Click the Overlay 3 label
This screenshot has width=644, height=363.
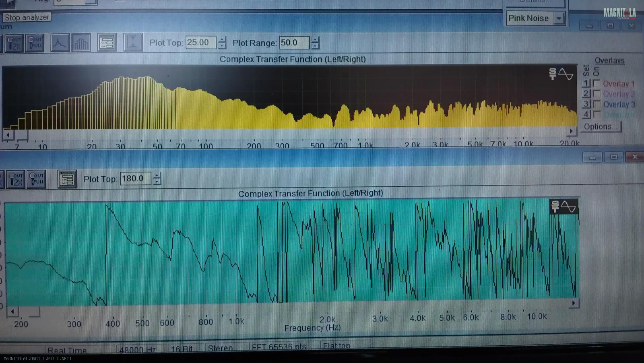pyautogui.click(x=619, y=104)
